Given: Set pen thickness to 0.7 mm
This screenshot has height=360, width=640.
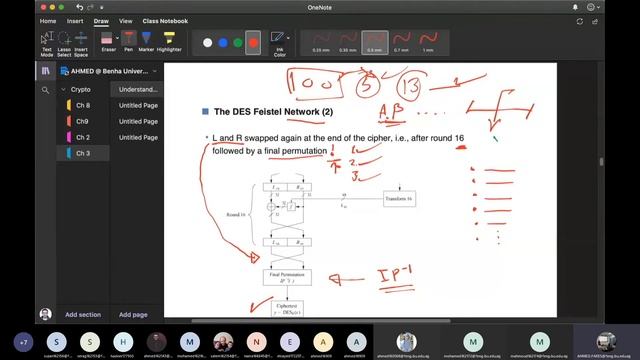Looking at the screenshot, I should pyautogui.click(x=402, y=42).
